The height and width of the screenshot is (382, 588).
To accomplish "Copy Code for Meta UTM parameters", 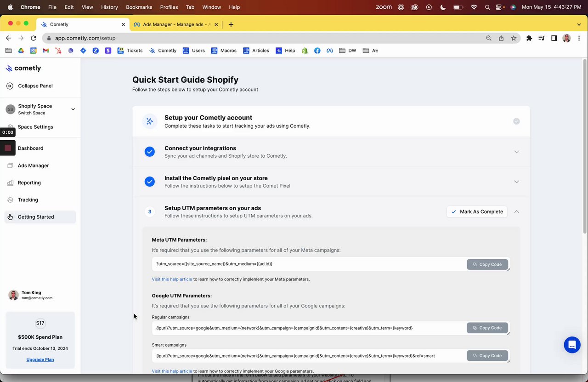I will (x=487, y=264).
